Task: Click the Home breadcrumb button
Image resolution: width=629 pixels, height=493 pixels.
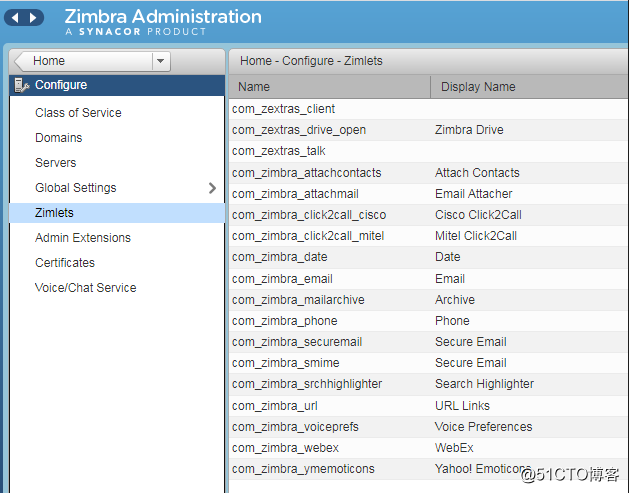Action: click(x=83, y=61)
